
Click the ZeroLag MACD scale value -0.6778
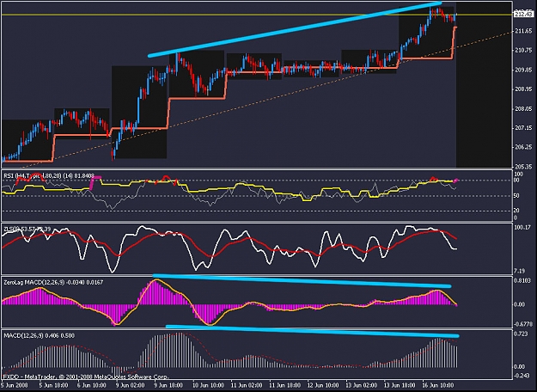tap(523, 324)
